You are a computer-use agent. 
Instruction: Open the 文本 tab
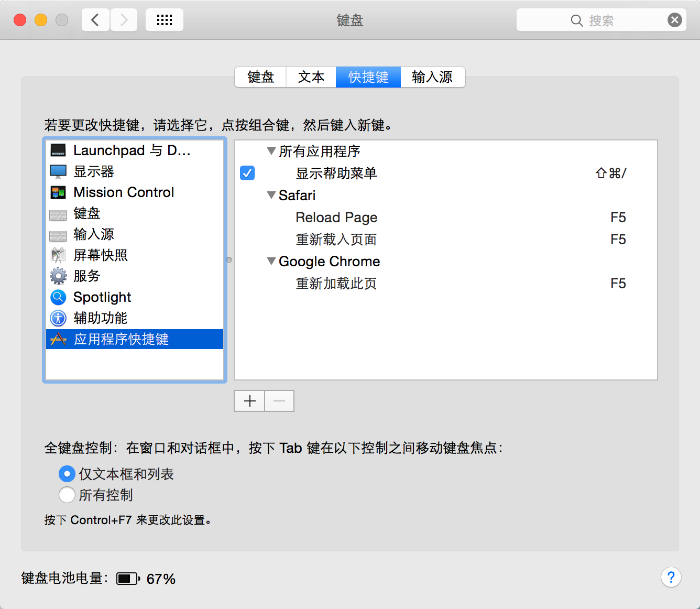(311, 77)
